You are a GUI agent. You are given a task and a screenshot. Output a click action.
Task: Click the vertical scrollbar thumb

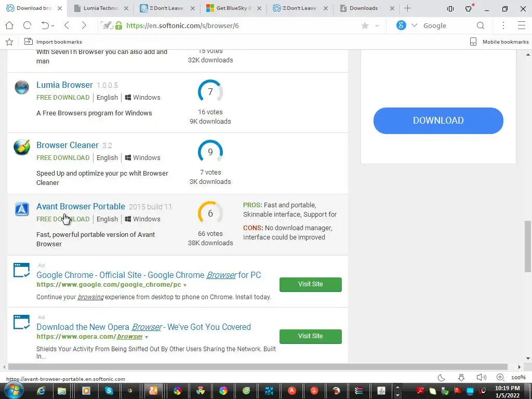coord(528,246)
